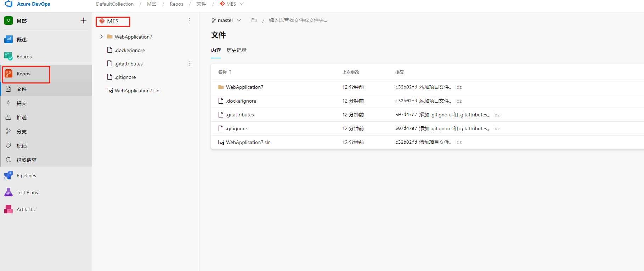Image resolution: width=644 pixels, height=271 pixels.
Task: Switch to the 历史记录 history tab
Action: click(x=237, y=50)
